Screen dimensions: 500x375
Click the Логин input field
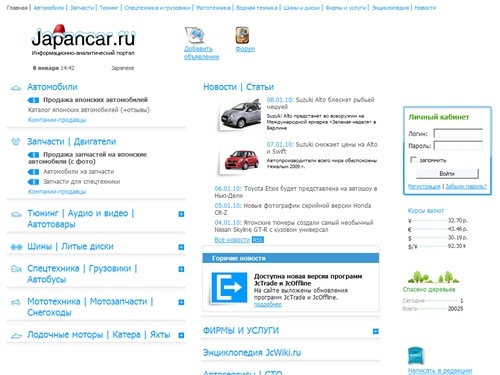(458, 133)
